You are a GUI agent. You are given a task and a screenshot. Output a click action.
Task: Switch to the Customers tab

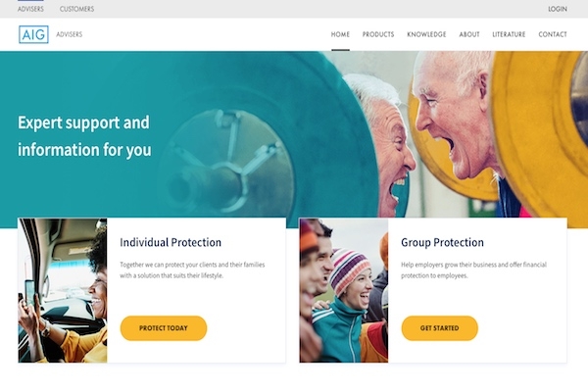[76, 9]
